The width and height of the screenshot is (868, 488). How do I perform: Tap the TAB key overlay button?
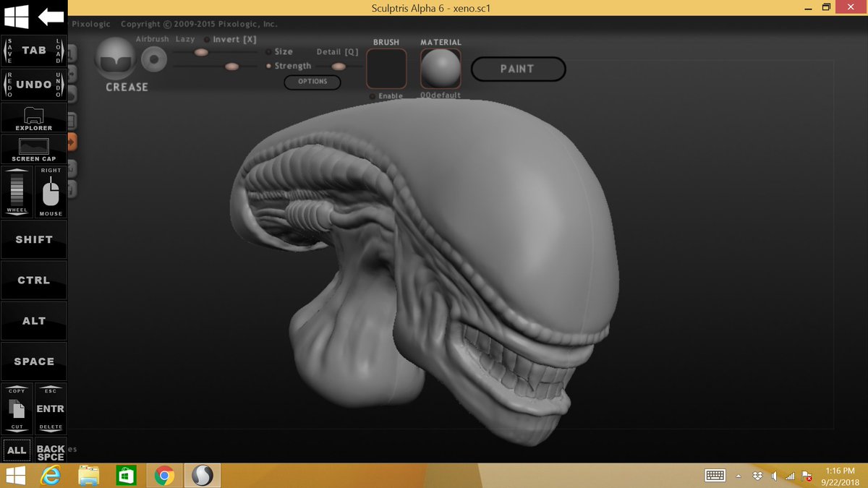[34, 51]
